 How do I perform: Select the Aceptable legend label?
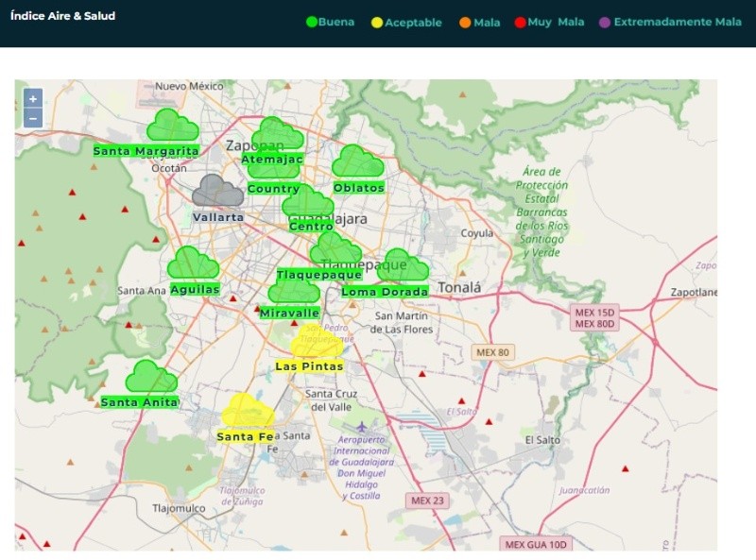[x=413, y=23]
